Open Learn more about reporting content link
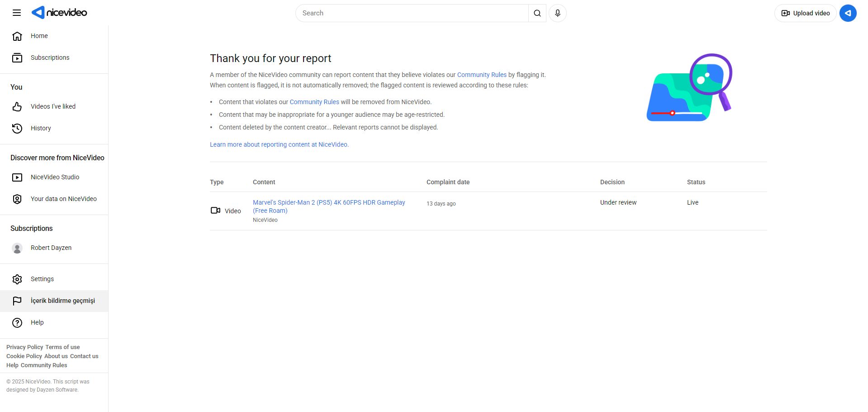 click(x=279, y=144)
